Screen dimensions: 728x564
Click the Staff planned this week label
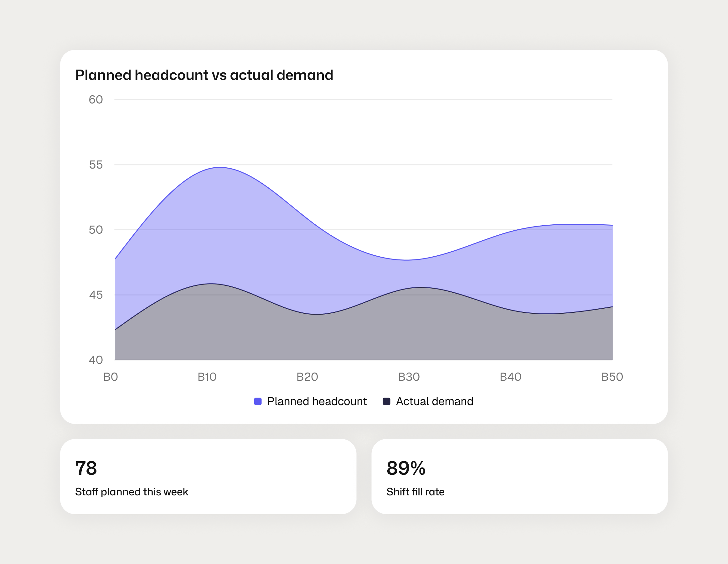pyautogui.click(x=131, y=492)
